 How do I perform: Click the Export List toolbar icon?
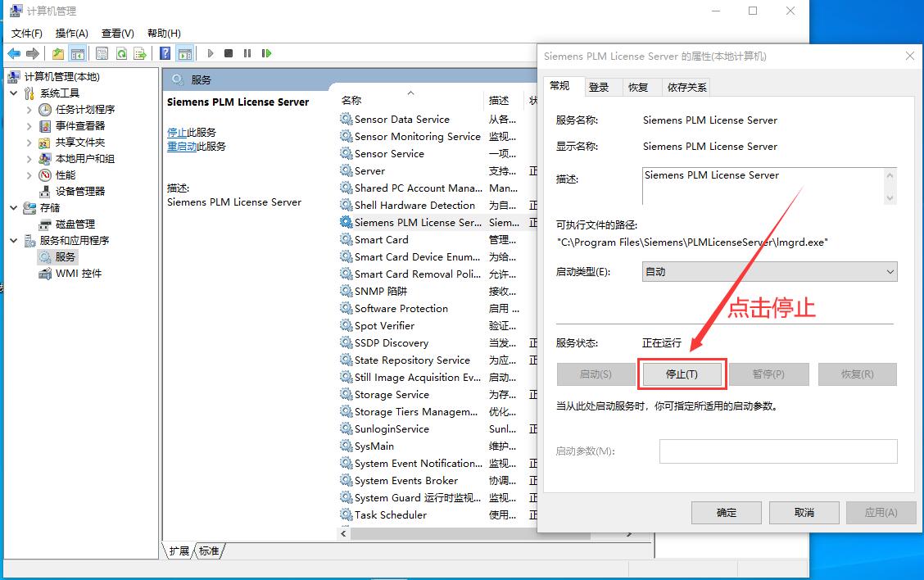[x=140, y=53]
